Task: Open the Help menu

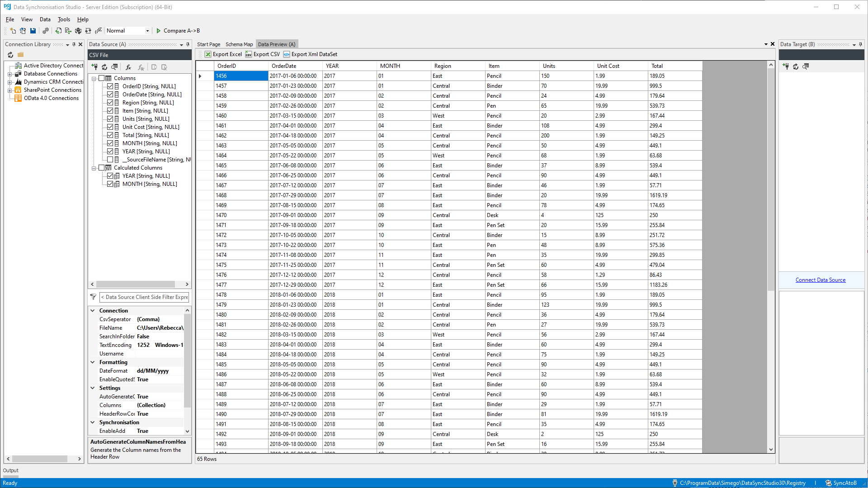Action: tap(83, 19)
